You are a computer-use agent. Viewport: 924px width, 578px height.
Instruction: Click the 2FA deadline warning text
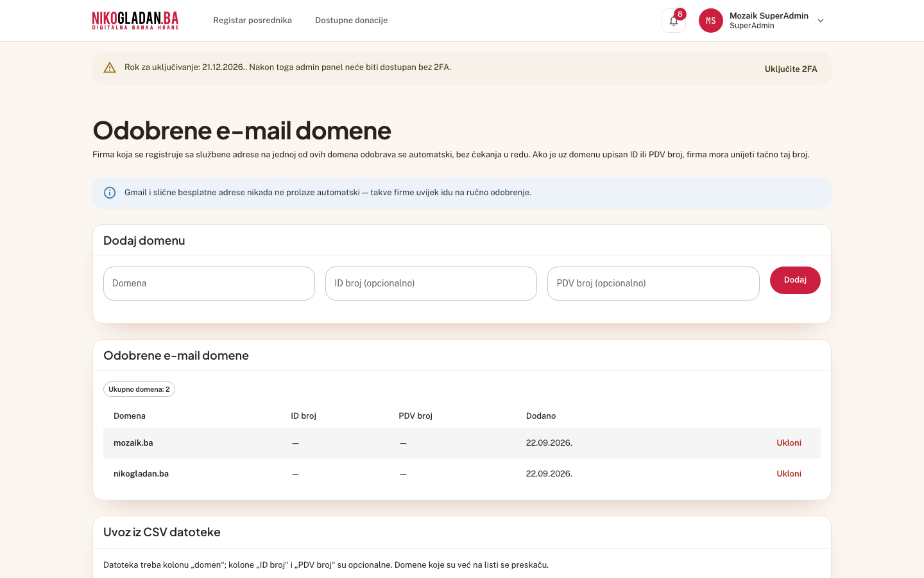(287, 67)
